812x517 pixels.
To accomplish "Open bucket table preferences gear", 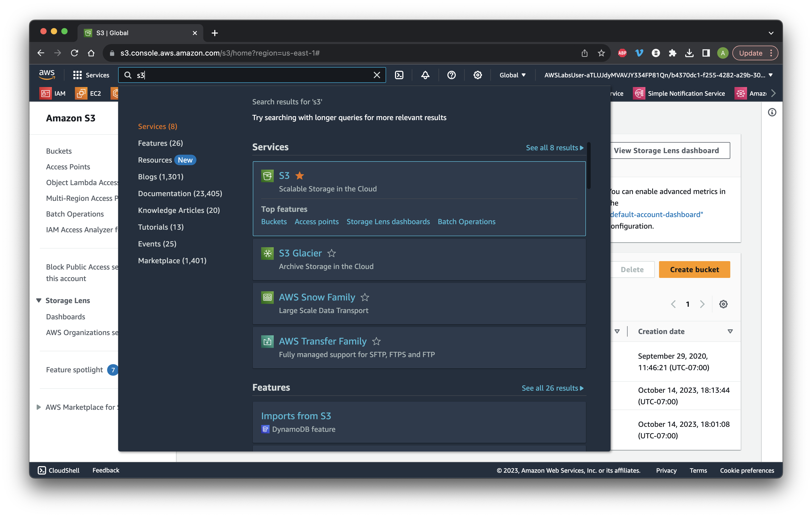I will [723, 304].
